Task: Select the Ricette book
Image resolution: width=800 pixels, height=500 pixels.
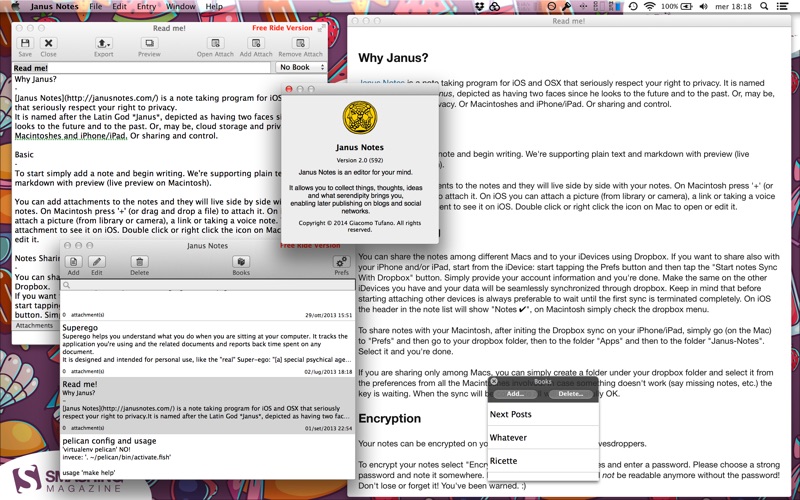Action: coord(543,460)
